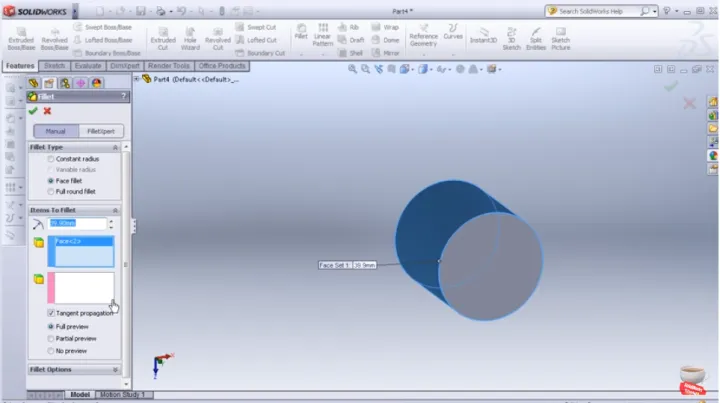
Task: Open the Reference Geometry tool
Action: [423, 37]
